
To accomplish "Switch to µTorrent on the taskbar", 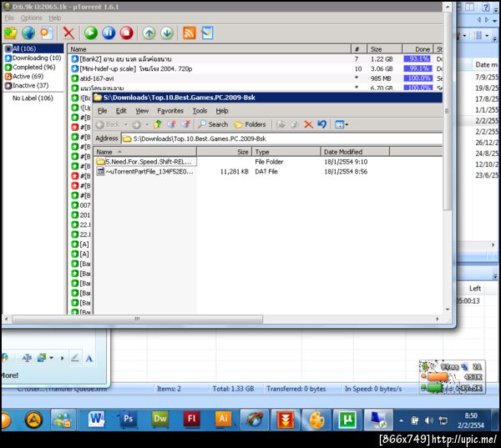I will point(347,419).
